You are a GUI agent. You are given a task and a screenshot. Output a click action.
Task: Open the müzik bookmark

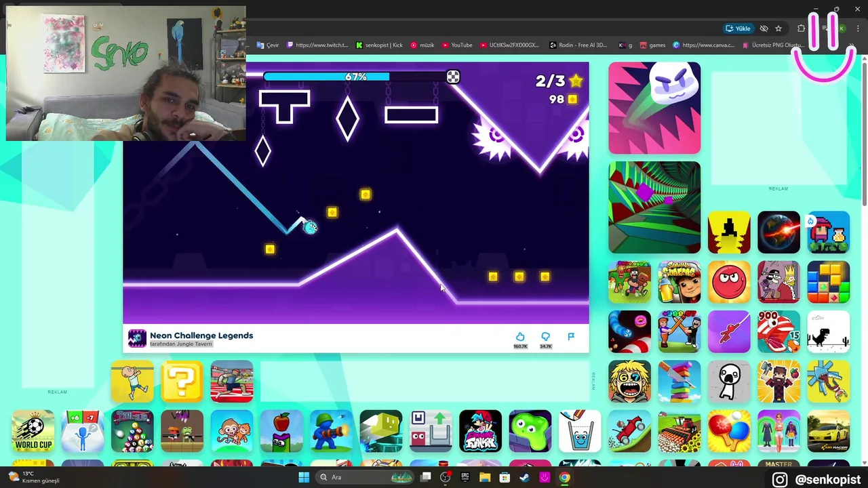coord(422,45)
